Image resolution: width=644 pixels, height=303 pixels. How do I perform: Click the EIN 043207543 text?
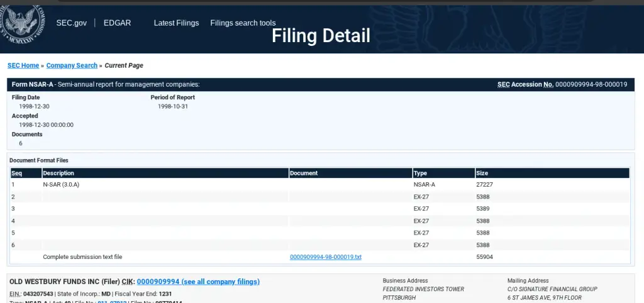pyautogui.click(x=31, y=294)
